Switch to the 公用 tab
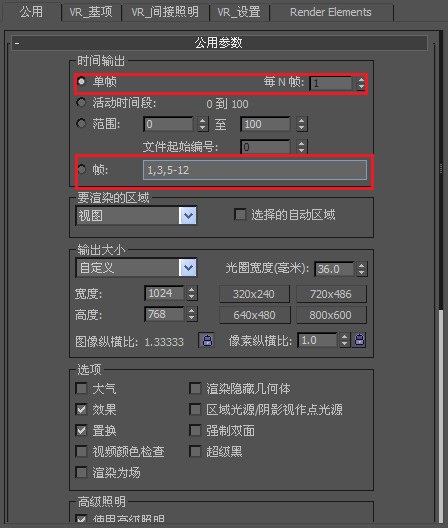 tap(31, 12)
